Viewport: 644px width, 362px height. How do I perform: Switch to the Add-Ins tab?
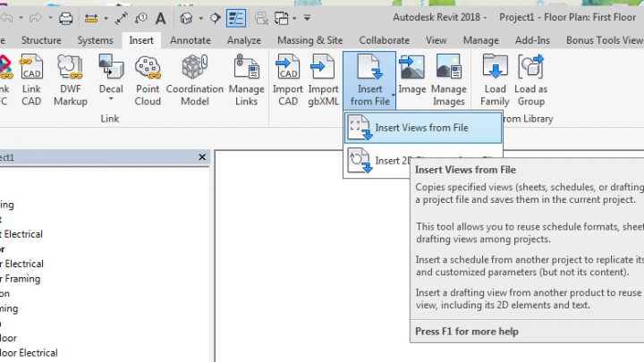click(x=532, y=40)
